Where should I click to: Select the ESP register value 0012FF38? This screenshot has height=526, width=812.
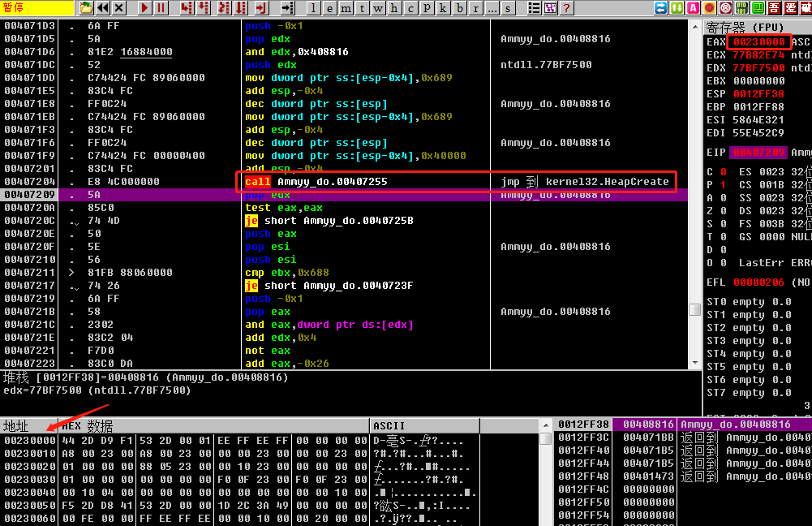758,94
